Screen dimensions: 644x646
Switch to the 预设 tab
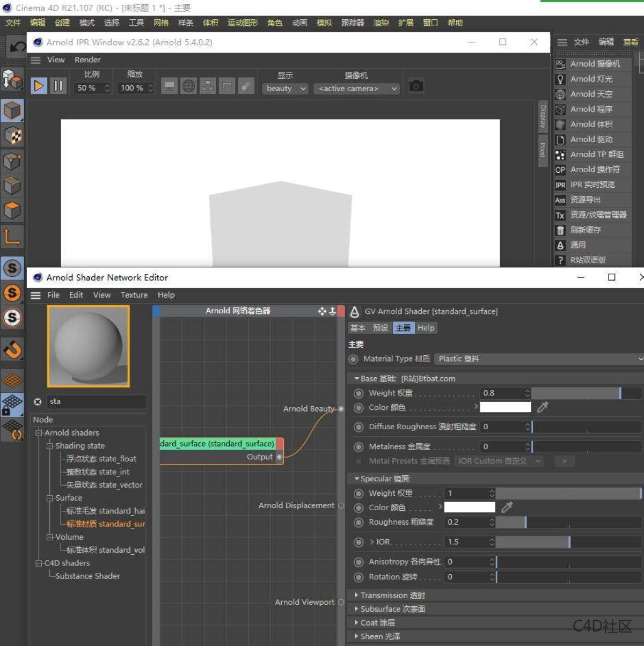point(380,328)
